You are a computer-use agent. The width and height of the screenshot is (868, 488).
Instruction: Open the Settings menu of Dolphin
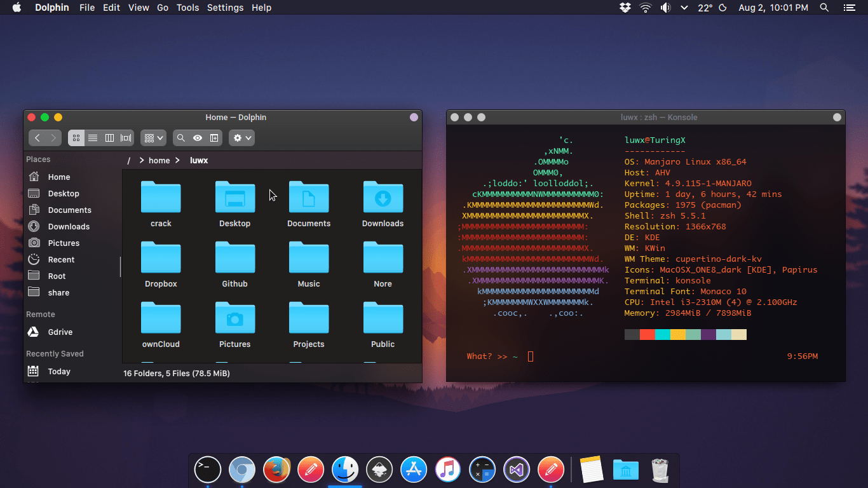pyautogui.click(x=225, y=8)
